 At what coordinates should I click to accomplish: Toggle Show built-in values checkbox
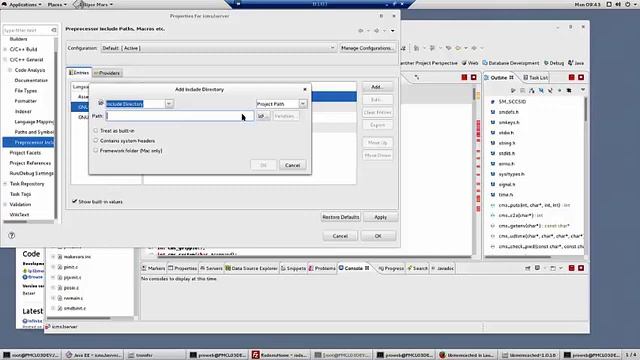(x=75, y=201)
